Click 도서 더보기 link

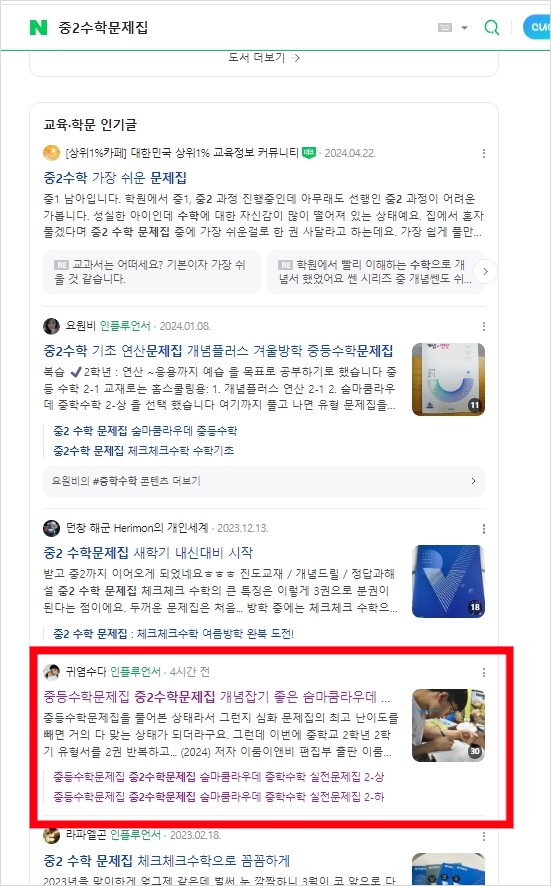coord(264,58)
